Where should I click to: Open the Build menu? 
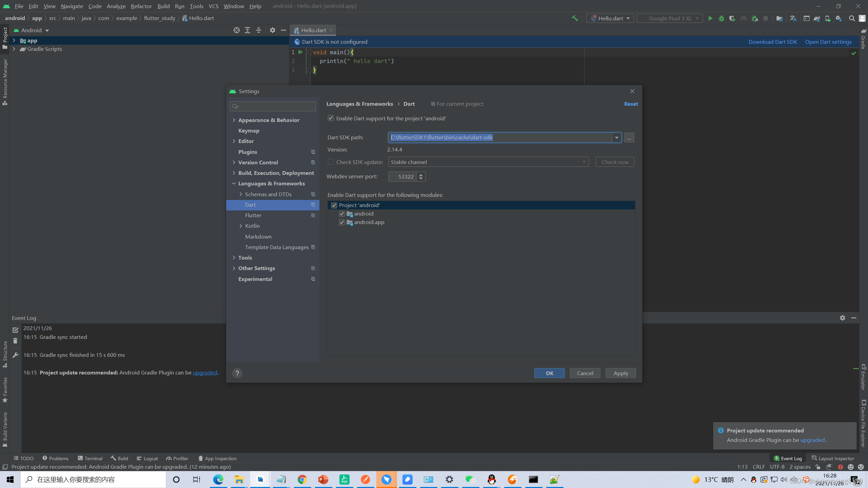click(163, 6)
